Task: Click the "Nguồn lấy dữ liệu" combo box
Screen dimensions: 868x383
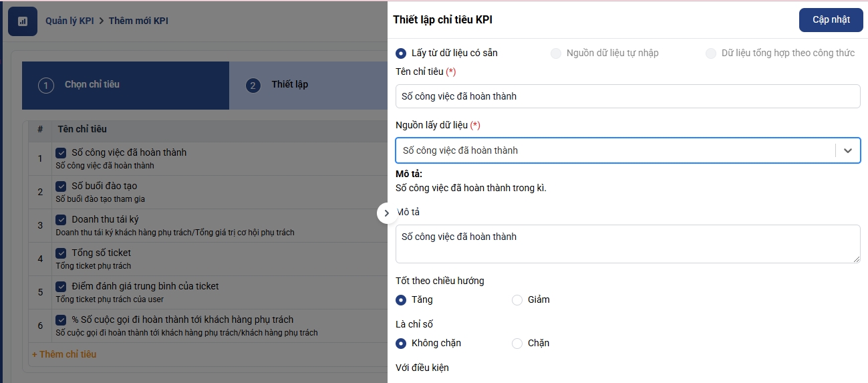Action: (615, 150)
